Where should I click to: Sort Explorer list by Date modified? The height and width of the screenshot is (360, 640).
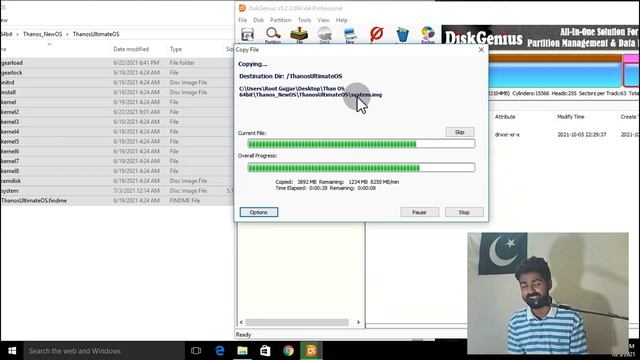click(x=131, y=49)
